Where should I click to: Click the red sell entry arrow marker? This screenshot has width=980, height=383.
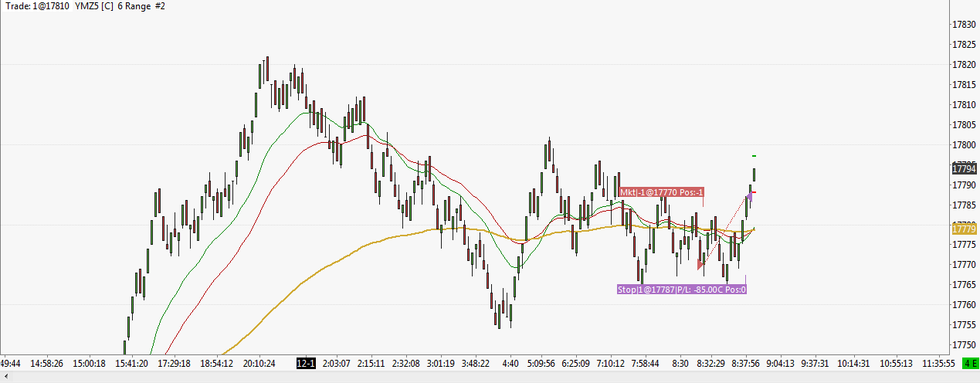click(700, 265)
